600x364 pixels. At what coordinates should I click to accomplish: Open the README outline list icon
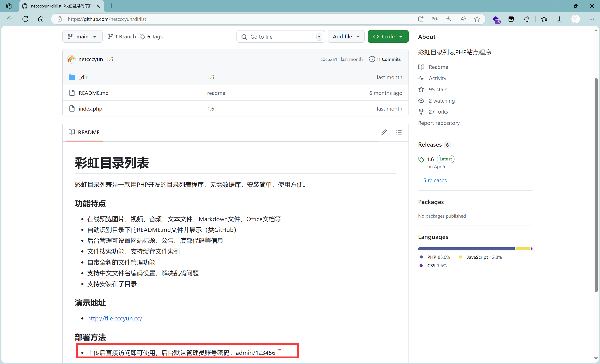pyautogui.click(x=399, y=132)
